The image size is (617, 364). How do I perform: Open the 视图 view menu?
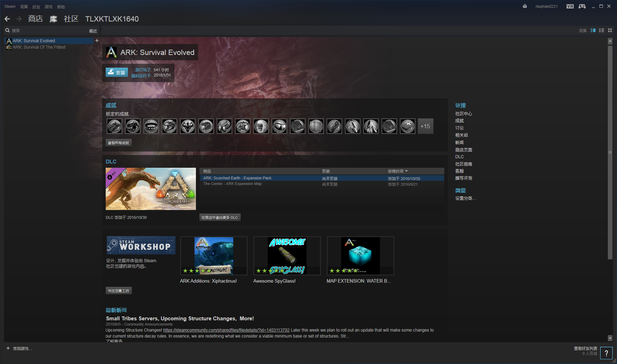point(24,7)
